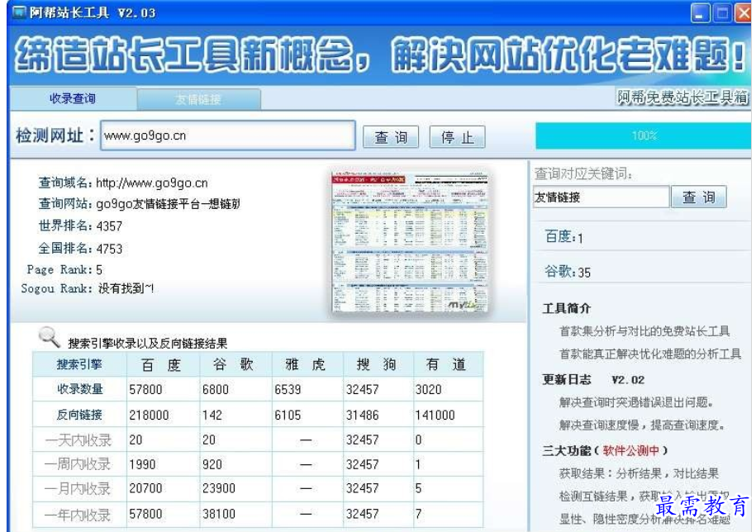Select the 一月内收录 row label
756x532 pixels.
(78, 489)
